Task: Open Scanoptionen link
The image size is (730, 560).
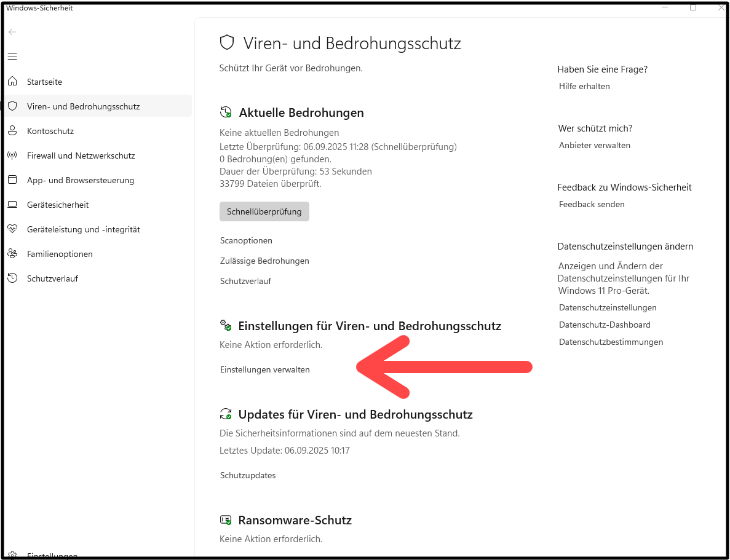Action: click(x=246, y=241)
